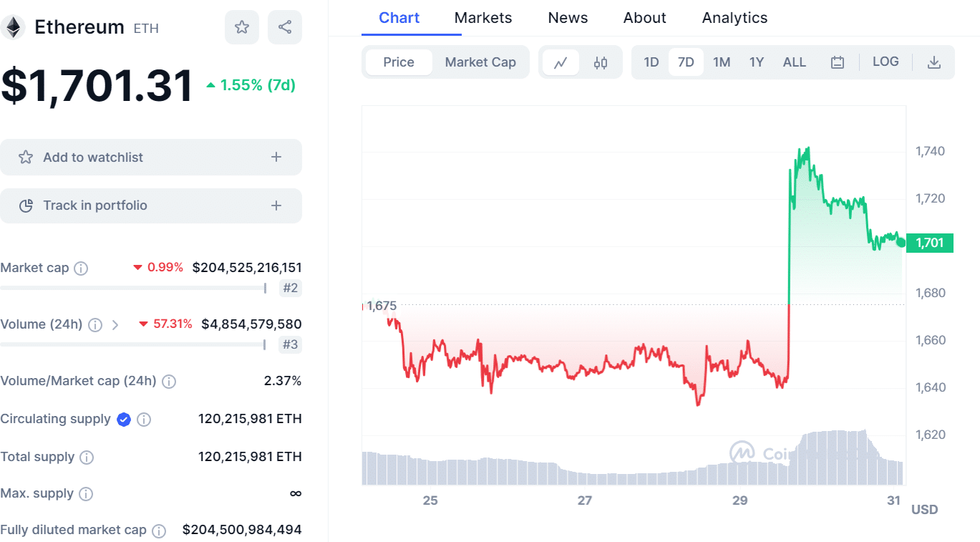This screenshot has height=542, width=980.
Task: Click the 1,675 opening price label
Action: pos(382,306)
